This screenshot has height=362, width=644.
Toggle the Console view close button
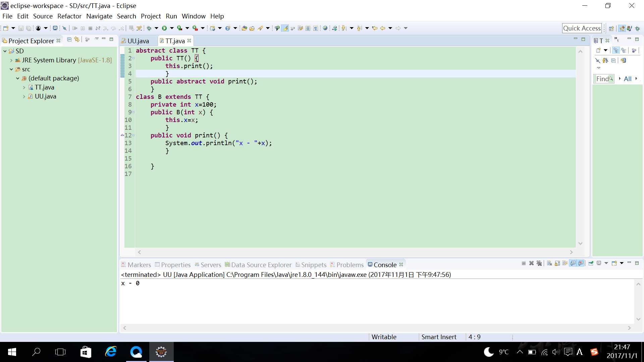401,264
